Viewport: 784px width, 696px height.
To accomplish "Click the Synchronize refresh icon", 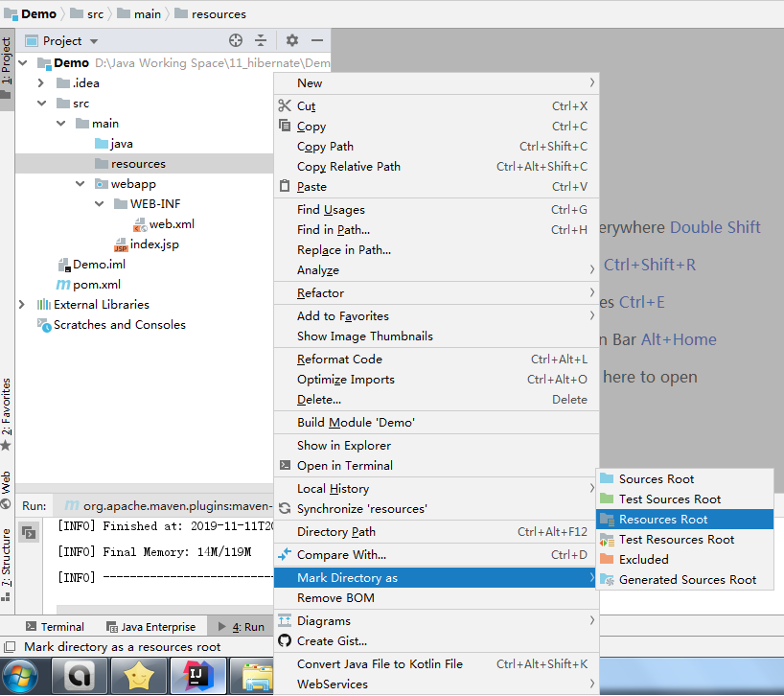I will [x=285, y=508].
